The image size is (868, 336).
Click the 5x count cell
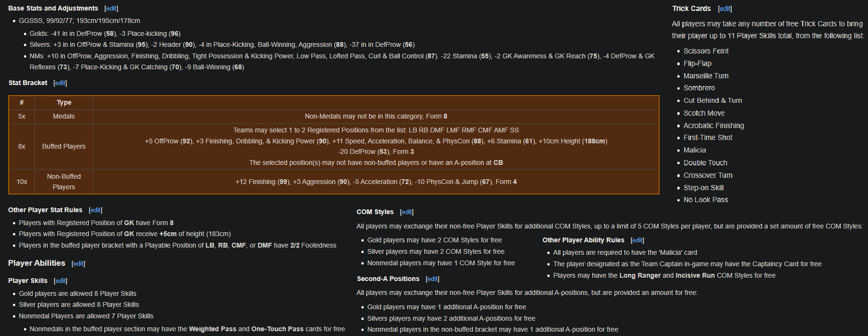pos(22,116)
